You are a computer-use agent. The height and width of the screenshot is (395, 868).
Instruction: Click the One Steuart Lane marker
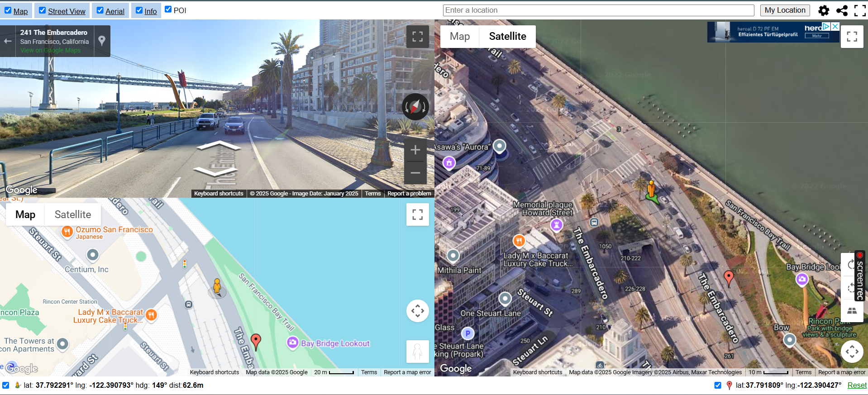point(505,299)
